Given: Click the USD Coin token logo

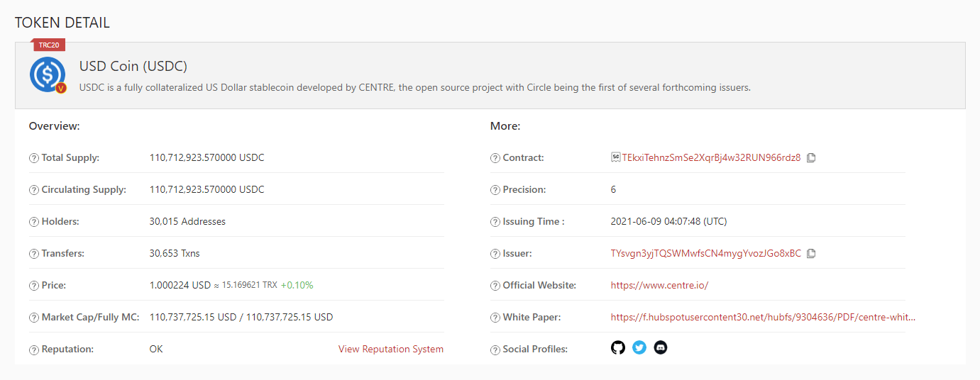Looking at the screenshot, I should click(48, 74).
